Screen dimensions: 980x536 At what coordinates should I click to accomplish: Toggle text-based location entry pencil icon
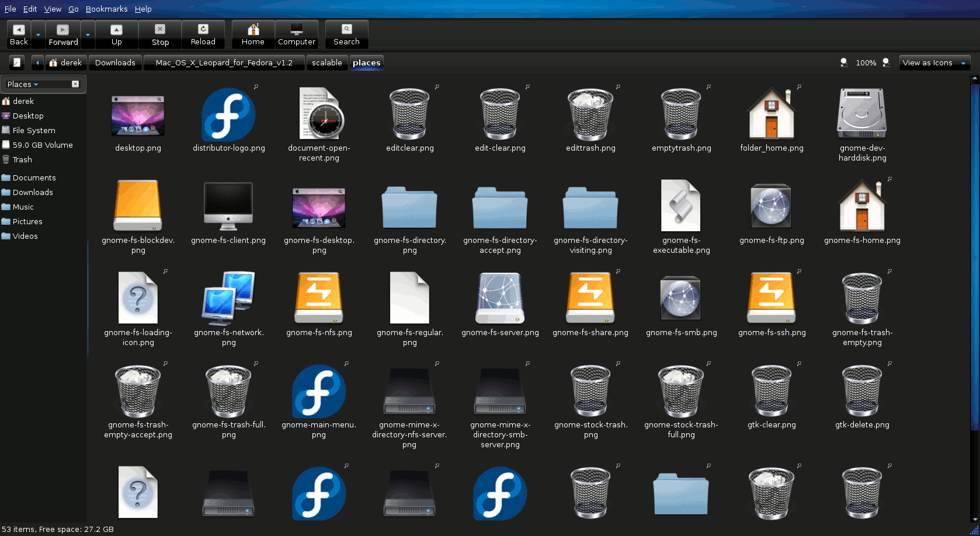click(x=17, y=62)
